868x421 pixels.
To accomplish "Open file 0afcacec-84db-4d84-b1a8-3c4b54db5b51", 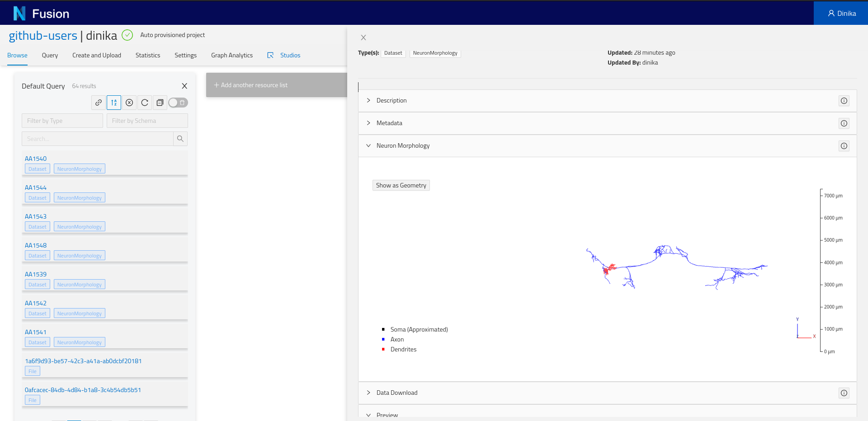I will pos(83,390).
